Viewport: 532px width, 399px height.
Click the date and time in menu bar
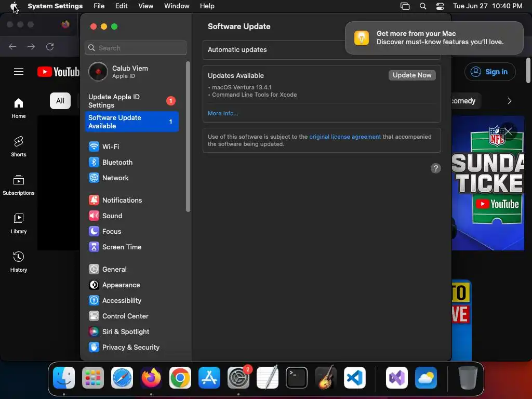coord(487,6)
